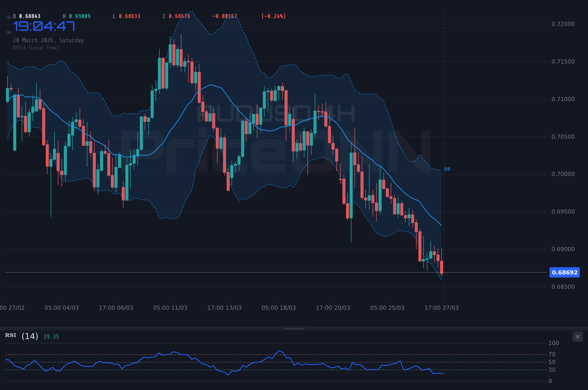This screenshot has width=588, height=390.
Task: Close the RSI indicator panel
Action: (577, 336)
